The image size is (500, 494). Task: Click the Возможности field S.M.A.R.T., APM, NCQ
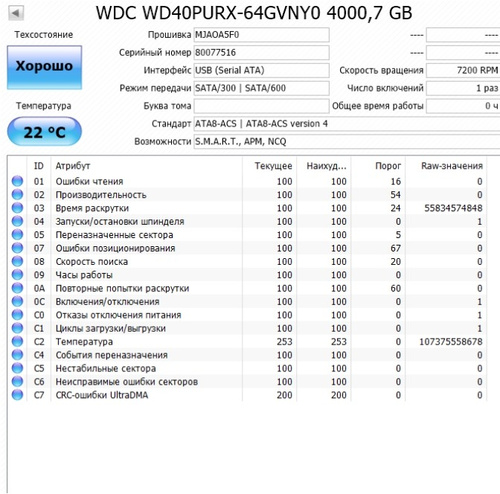pyautogui.click(x=347, y=142)
